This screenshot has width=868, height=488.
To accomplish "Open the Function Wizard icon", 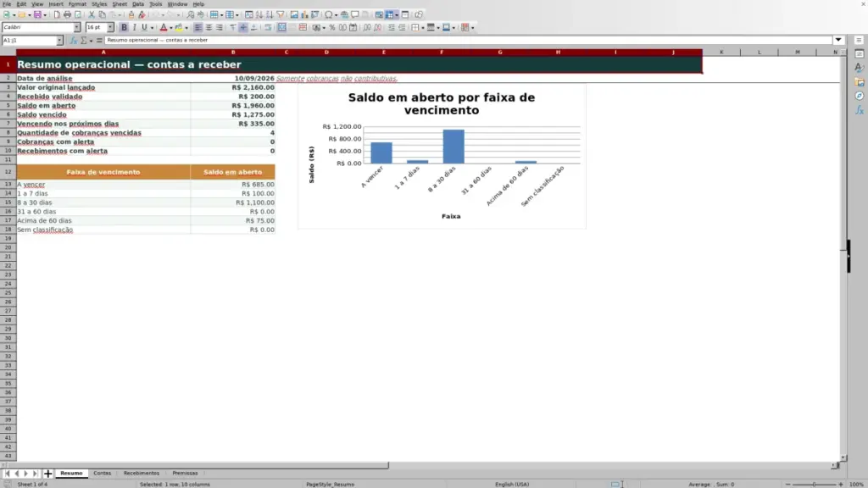I will (x=73, y=41).
